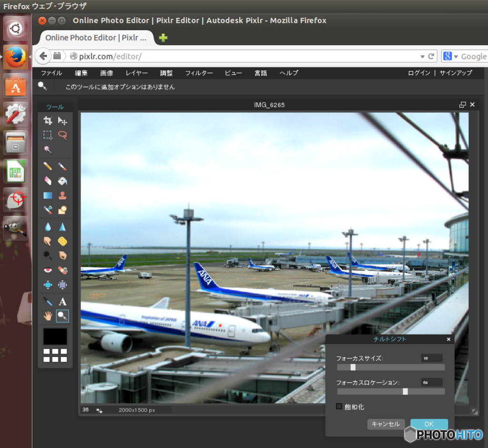Open the 調整 menu
Screen dimensions: 488x448
point(166,73)
